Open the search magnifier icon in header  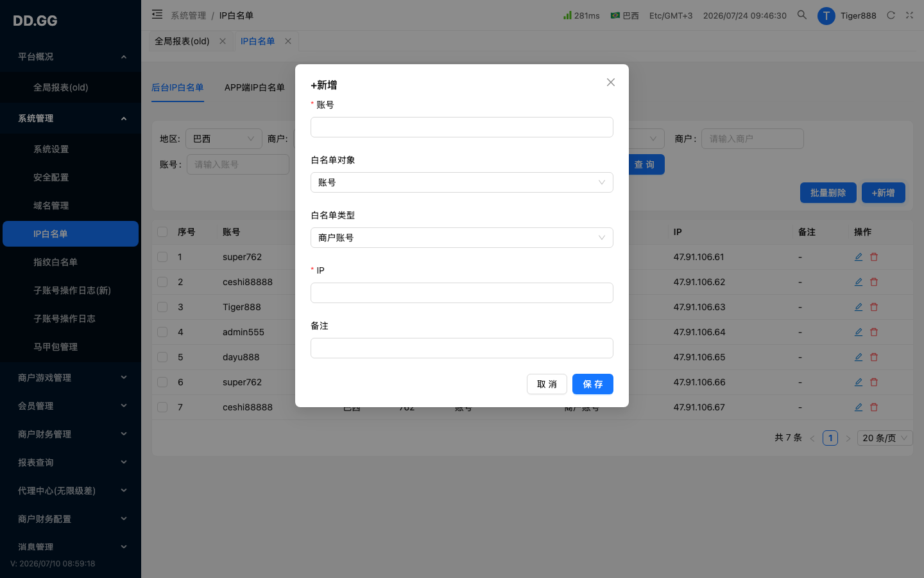[x=802, y=15]
